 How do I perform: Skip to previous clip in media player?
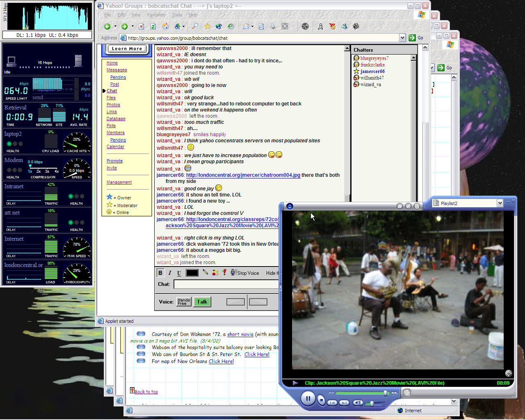click(332, 403)
